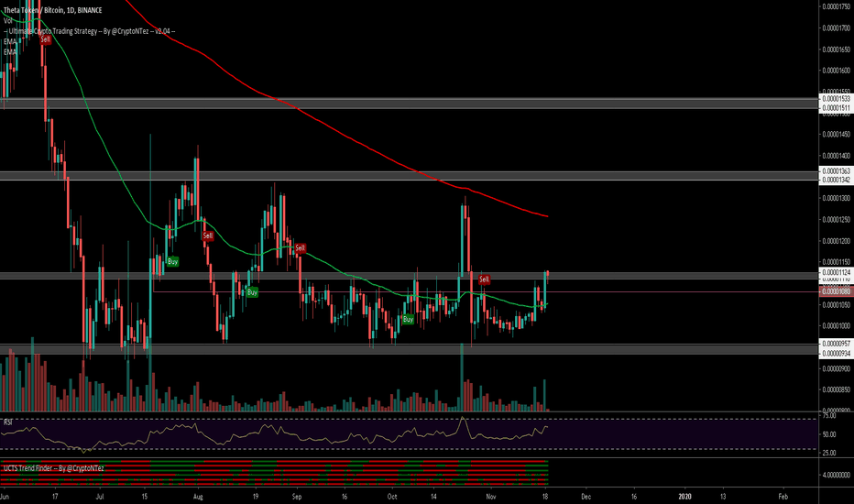854x504 pixels.
Task: Click the 0.00001000 price axis tick
Action: [836, 326]
